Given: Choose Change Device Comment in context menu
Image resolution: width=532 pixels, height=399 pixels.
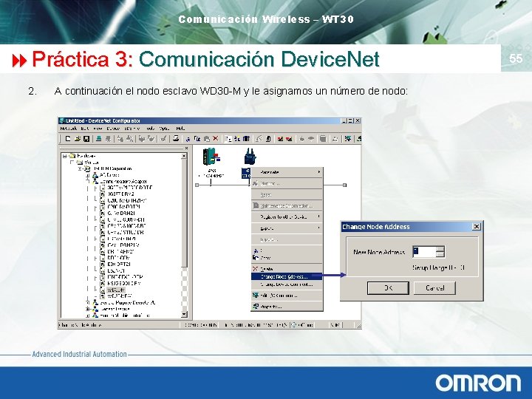Looking at the screenshot, I should [x=287, y=284].
